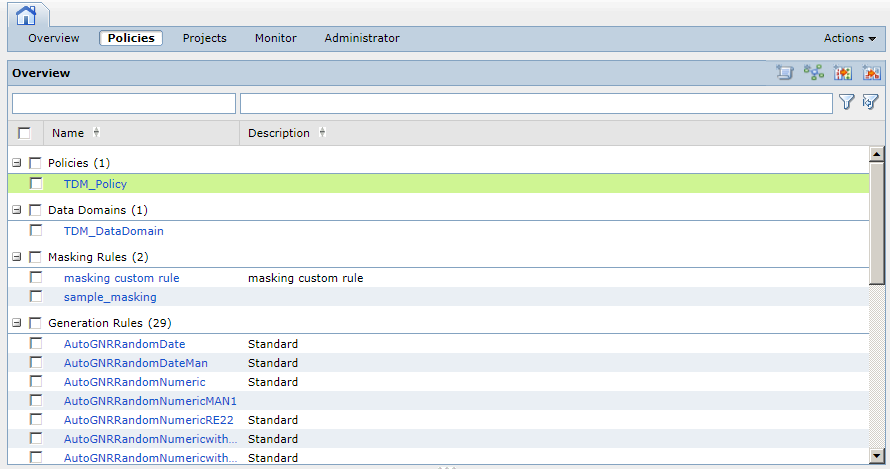
Task: Tick the masking custom rule checkbox
Action: pos(36,278)
